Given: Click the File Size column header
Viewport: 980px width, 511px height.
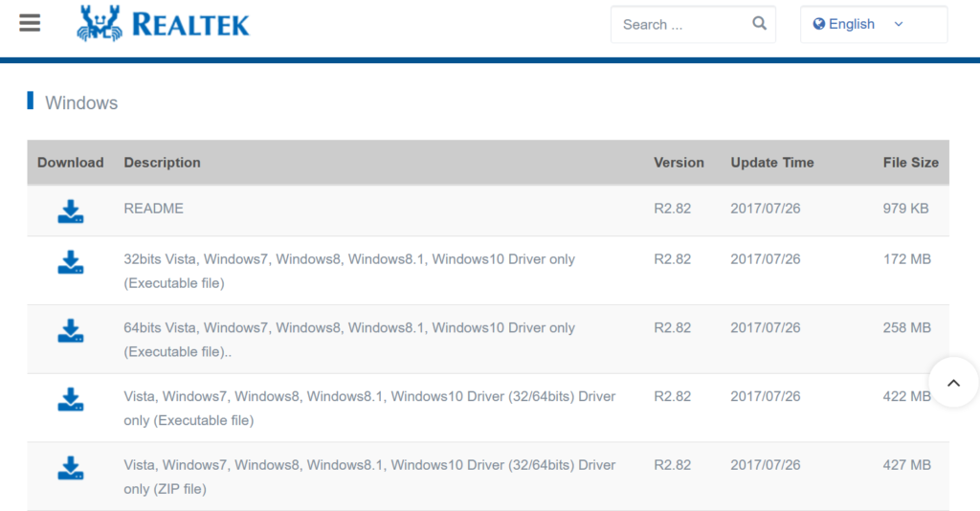Looking at the screenshot, I should [911, 163].
